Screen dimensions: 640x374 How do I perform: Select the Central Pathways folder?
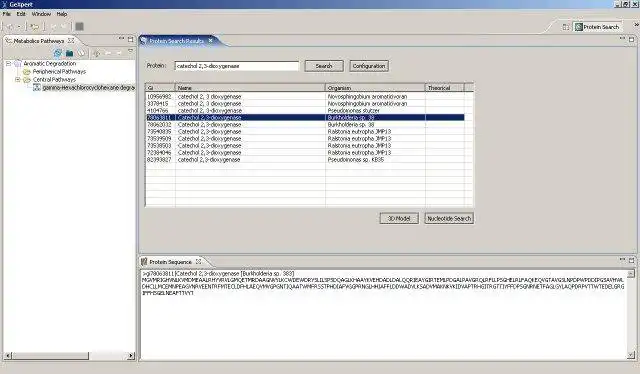coord(54,80)
